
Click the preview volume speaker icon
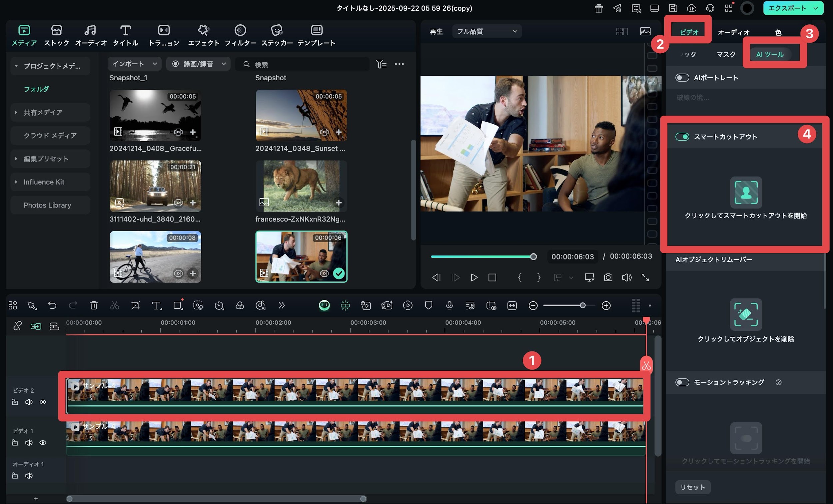coord(627,277)
